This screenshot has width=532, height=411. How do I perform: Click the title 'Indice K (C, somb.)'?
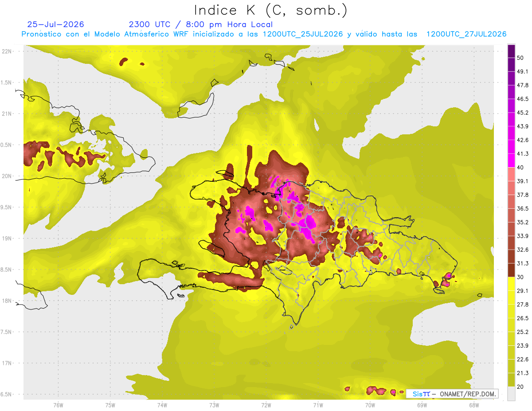click(x=270, y=11)
